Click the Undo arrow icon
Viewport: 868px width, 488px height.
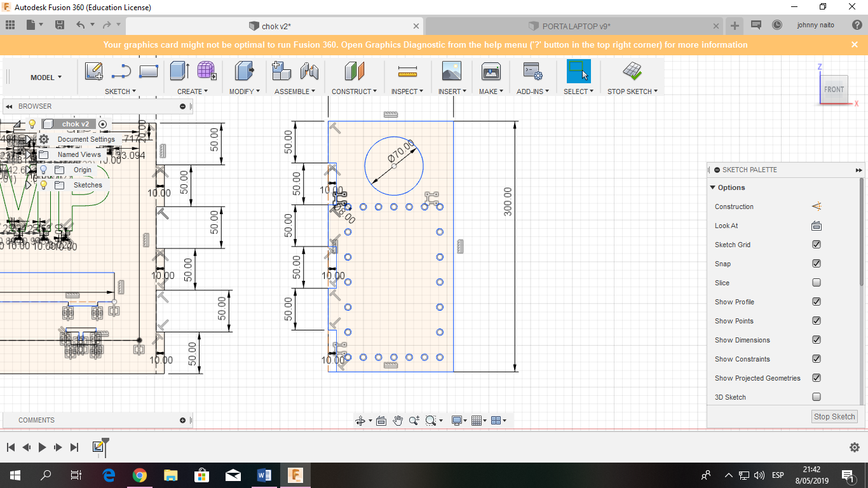pyautogui.click(x=80, y=25)
